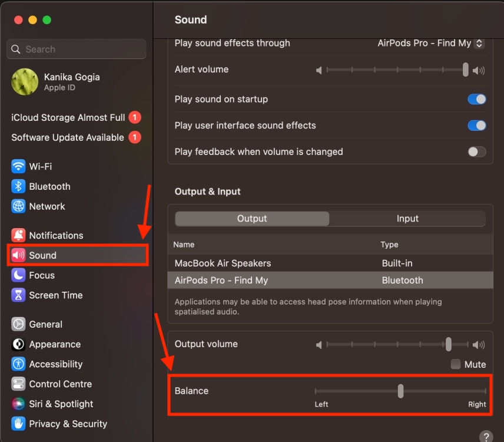Open the help question mark button
The height and width of the screenshot is (442, 504).
tap(486, 437)
